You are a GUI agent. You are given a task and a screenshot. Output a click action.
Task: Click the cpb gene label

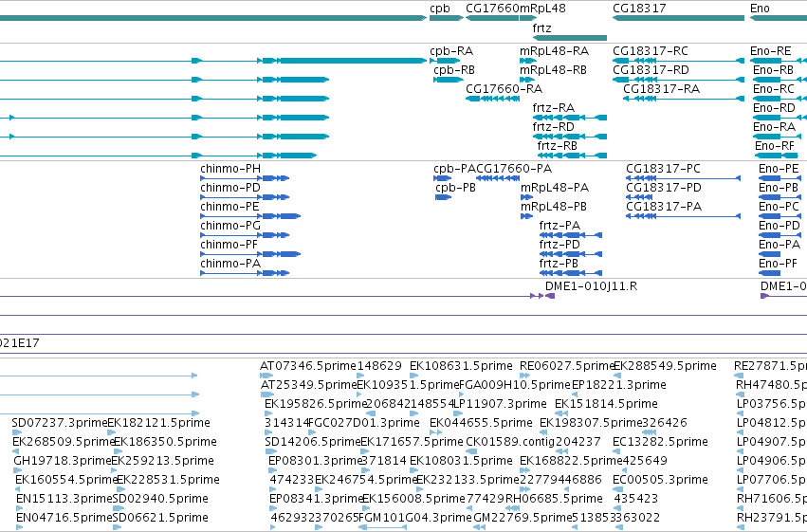[x=439, y=9]
